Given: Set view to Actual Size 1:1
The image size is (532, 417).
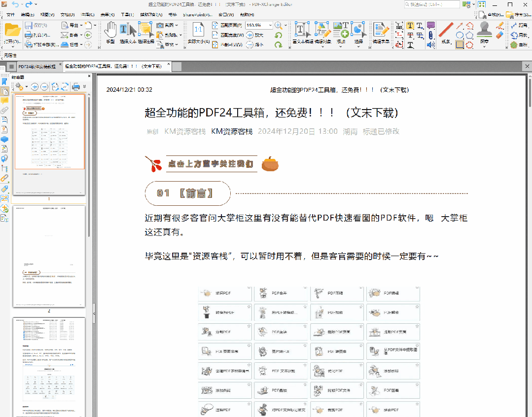Looking at the screenshot, I should (198, 33).
